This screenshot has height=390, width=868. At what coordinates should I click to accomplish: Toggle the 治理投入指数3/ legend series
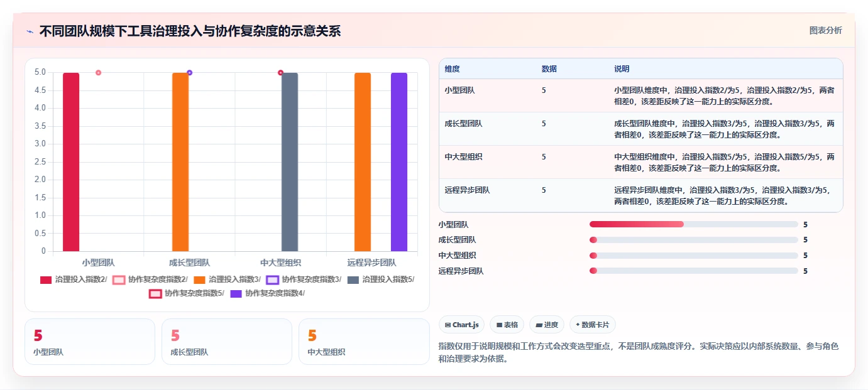pyautogui.click(x=227, y=279)
